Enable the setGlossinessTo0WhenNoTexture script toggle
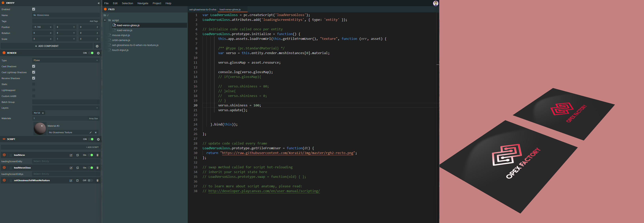This screenshot has width=644, height=223. 90,180
